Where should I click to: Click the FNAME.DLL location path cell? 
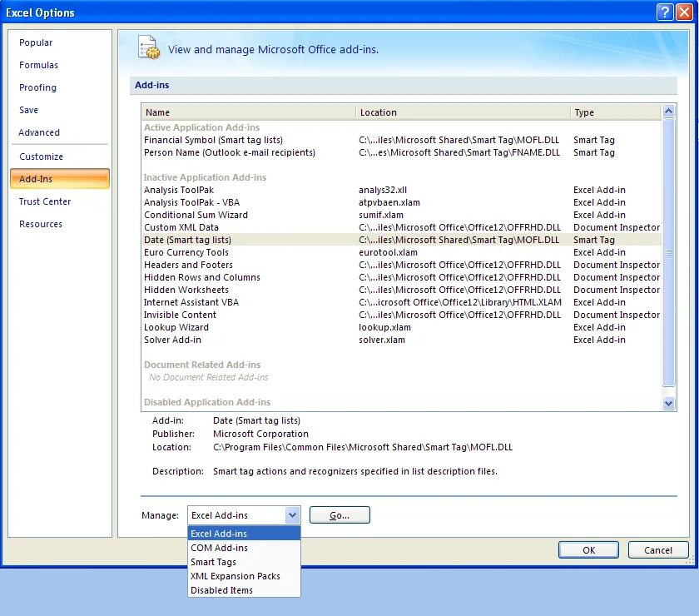[459, 152]
